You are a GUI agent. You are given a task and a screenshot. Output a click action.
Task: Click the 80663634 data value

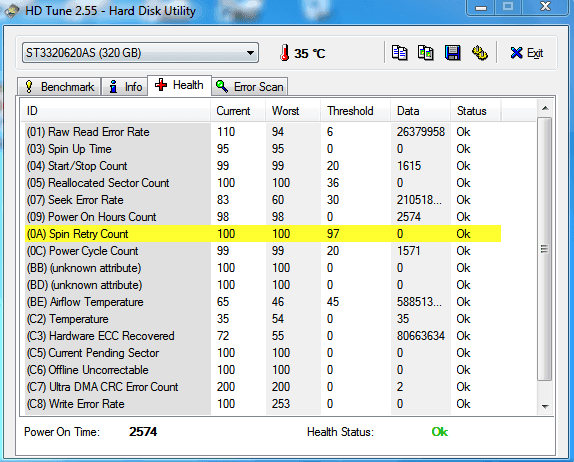click(421, 336)
